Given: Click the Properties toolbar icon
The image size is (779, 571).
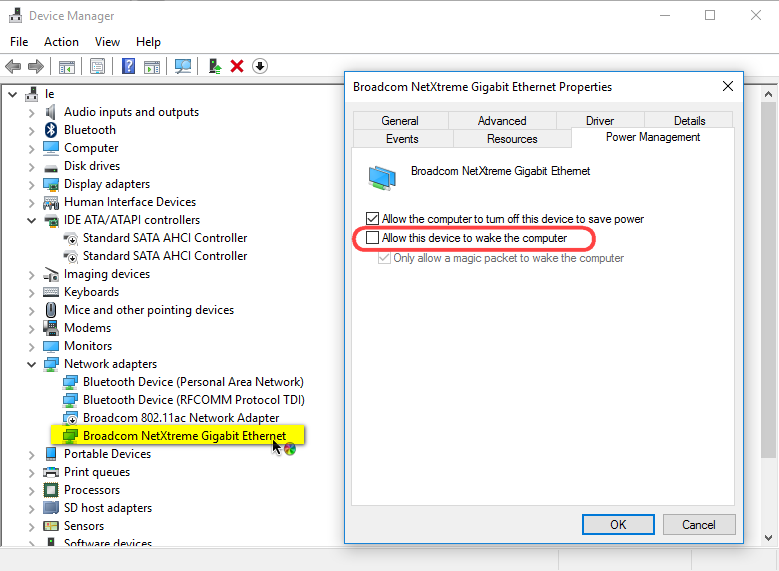Looking at the screenshot, I should (98, 66).
